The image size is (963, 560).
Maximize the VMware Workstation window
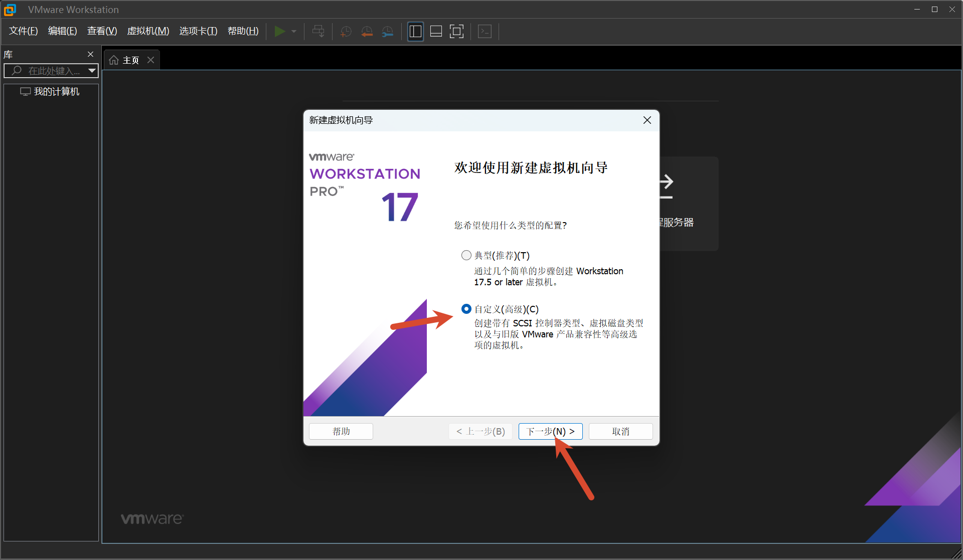934,10
